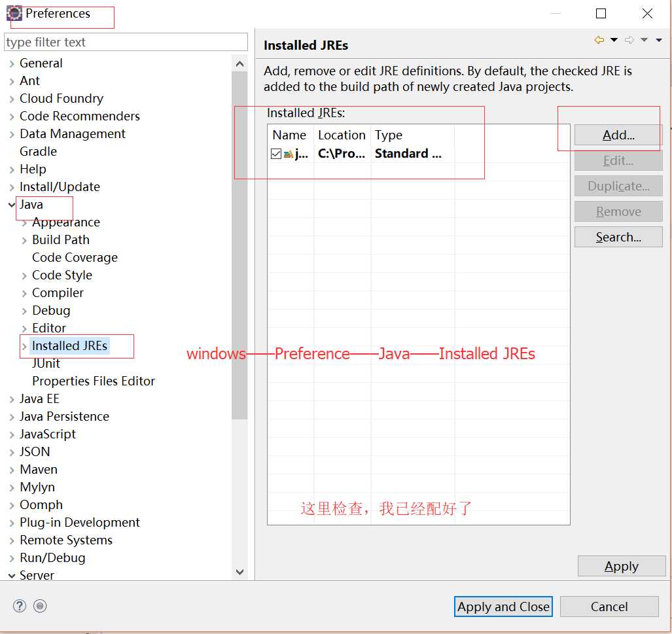Screen dimensions: 672x634
Task: Click the Eclipse icon in title bar
Action: point(14,13)
